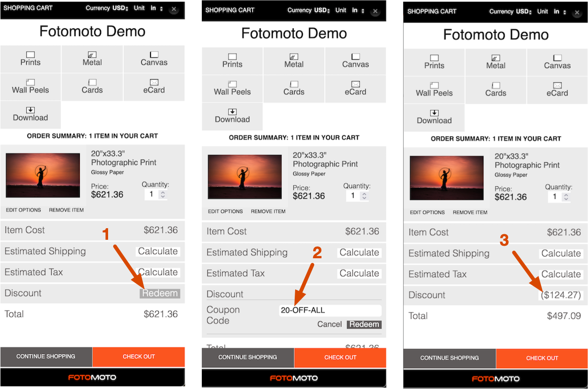Viewport: 588px width, 389px height.
Task: Open Cards products in the right cart
Action: click(x=496, y=90)
